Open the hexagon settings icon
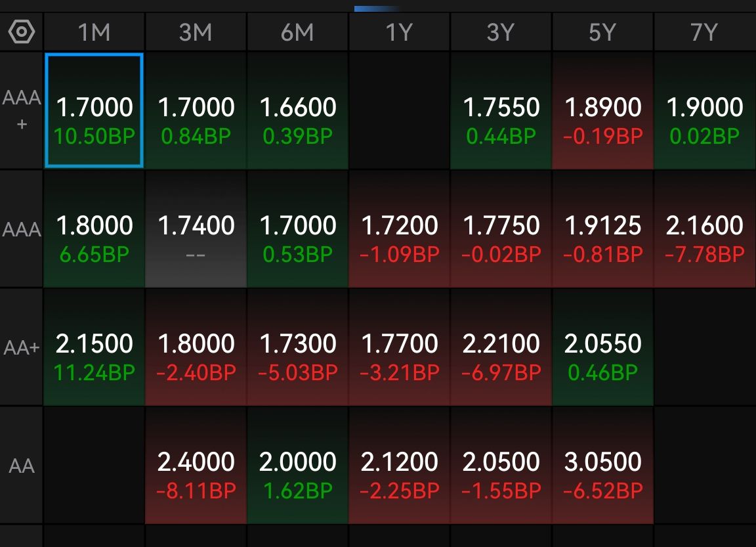Screen dimensions: 756x547 [22, 32]
